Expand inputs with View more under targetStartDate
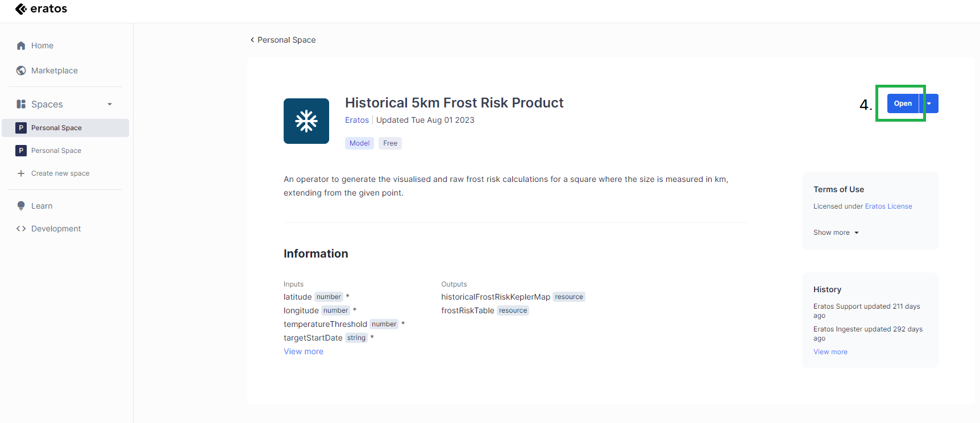The width and height of the screenshot is (980, 423). 304,351
